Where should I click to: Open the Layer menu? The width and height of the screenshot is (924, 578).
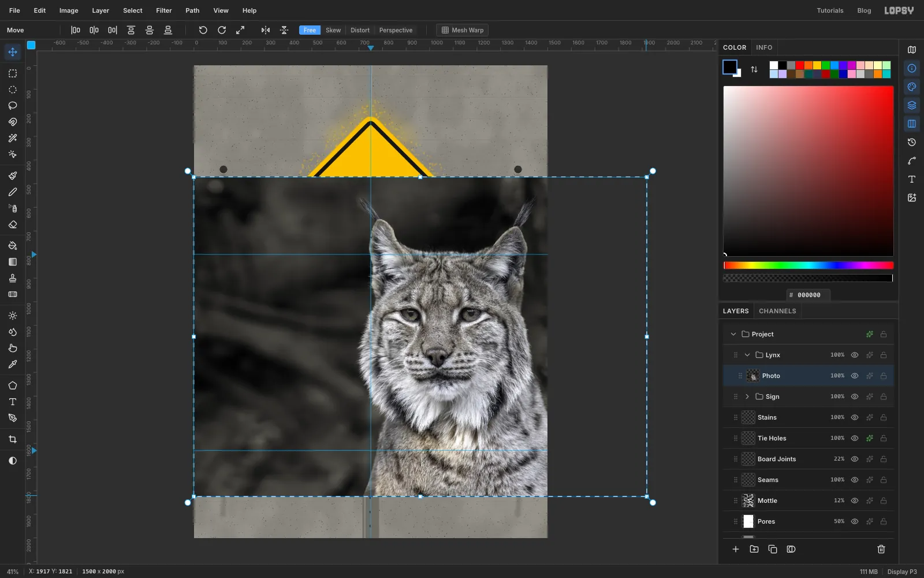[x=100, y=10]
